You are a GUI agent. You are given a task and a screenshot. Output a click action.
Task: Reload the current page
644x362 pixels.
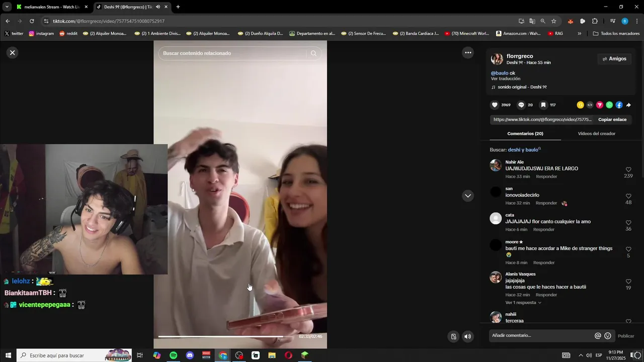point(32,21)
